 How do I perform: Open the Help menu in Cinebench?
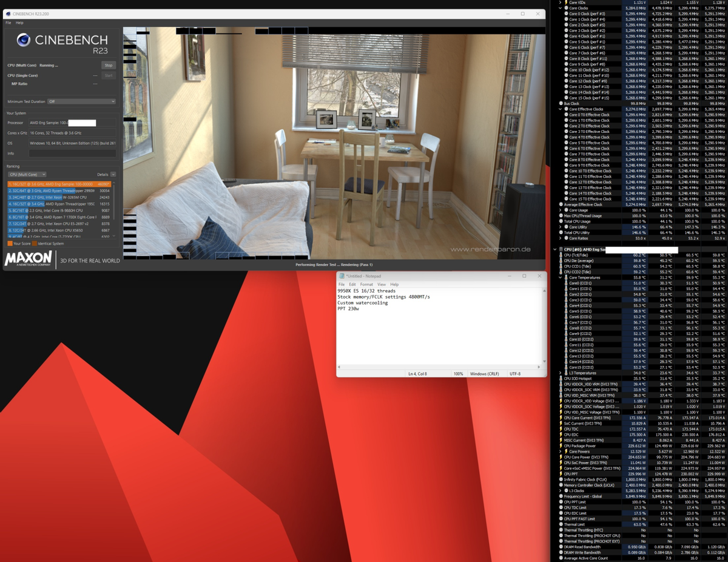pyautogui.click(x=19, y=22)
